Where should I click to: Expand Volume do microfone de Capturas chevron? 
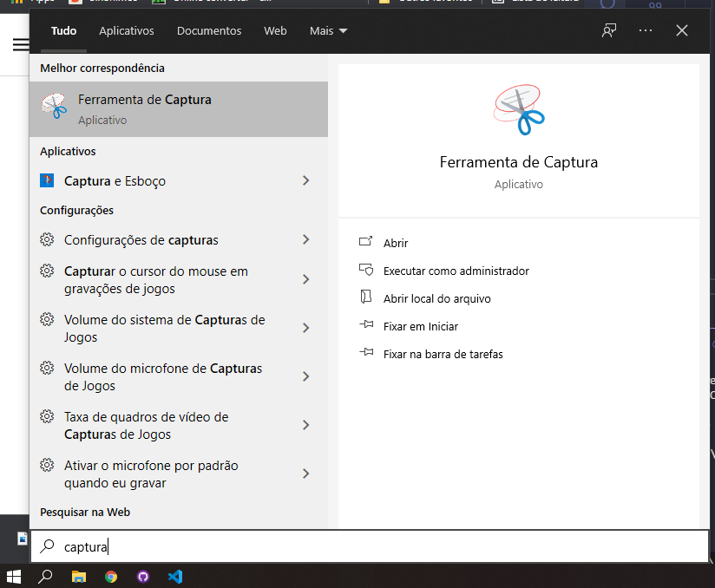click(306, 376)
